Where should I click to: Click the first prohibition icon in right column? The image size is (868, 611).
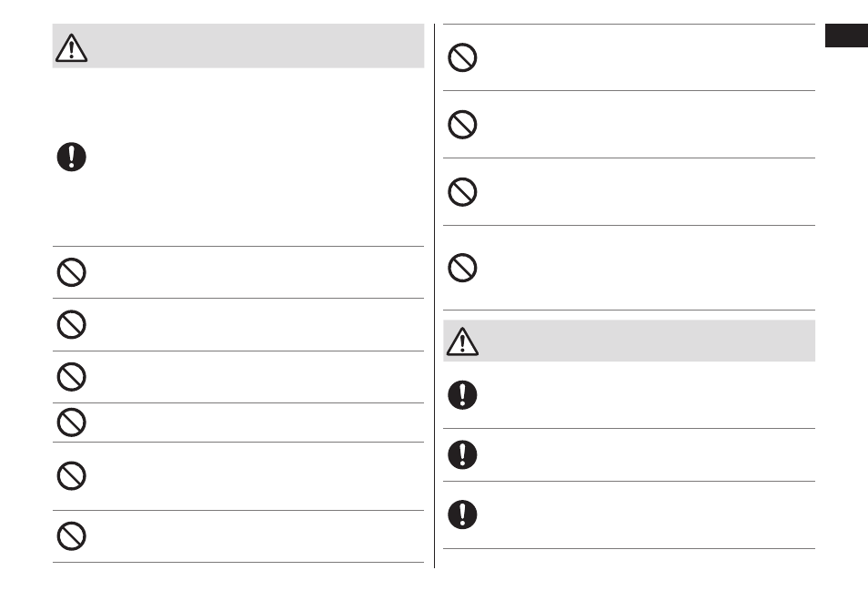click(462, 57)
